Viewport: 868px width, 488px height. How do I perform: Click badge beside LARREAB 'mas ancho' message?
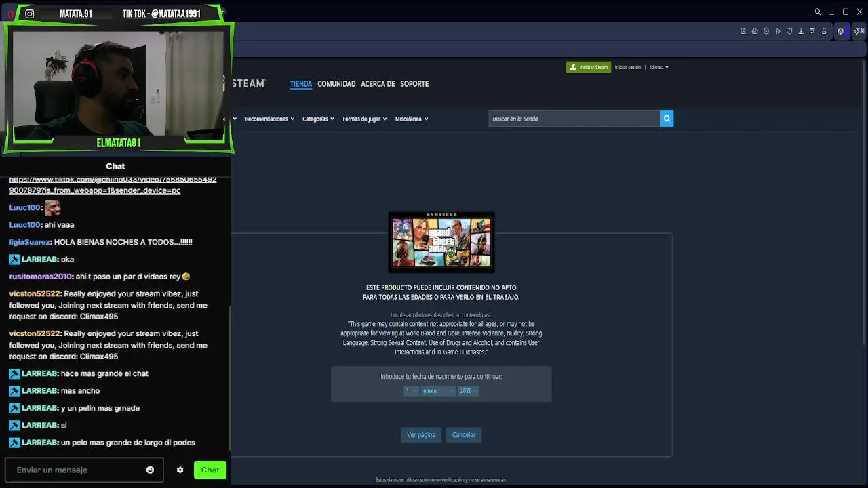[14, 391]
